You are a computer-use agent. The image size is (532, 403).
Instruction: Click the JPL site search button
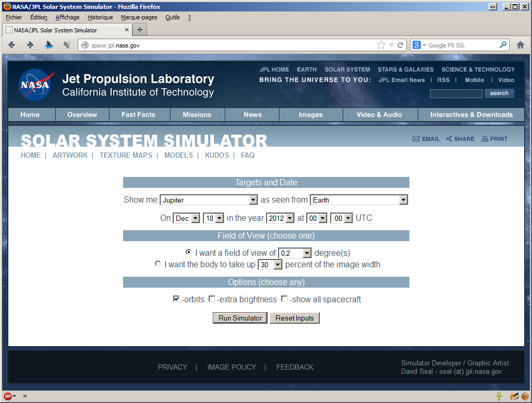tap(499, 93)
